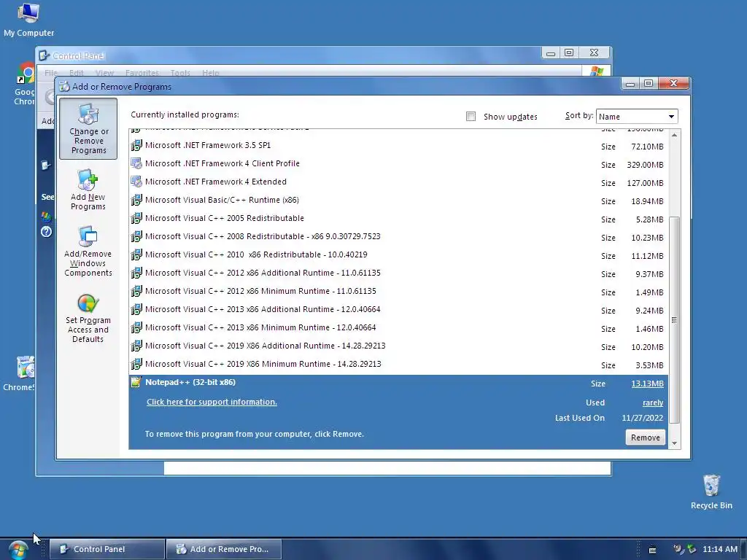747x560 pixels.
Task: Open Recycle Bin desktop icon
Action: [711, 492]
